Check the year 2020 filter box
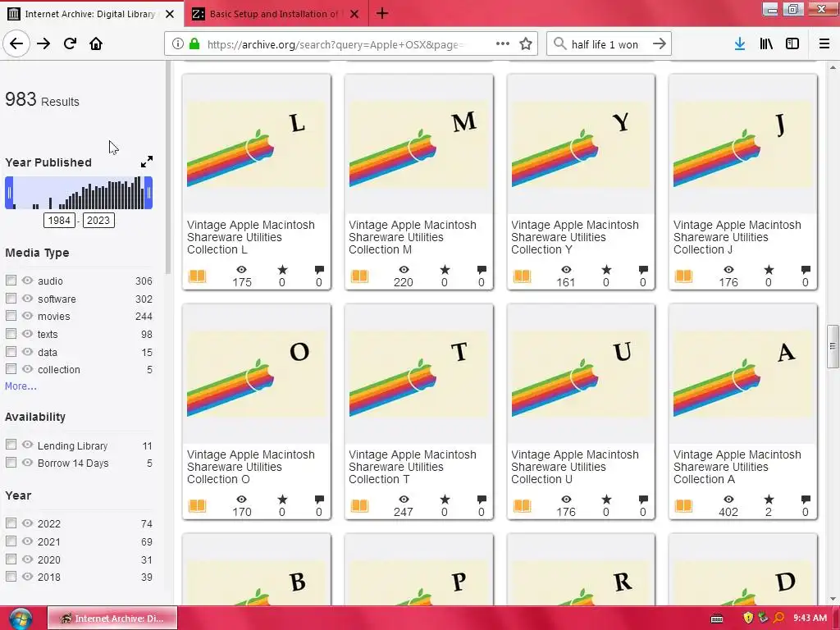 11,559
